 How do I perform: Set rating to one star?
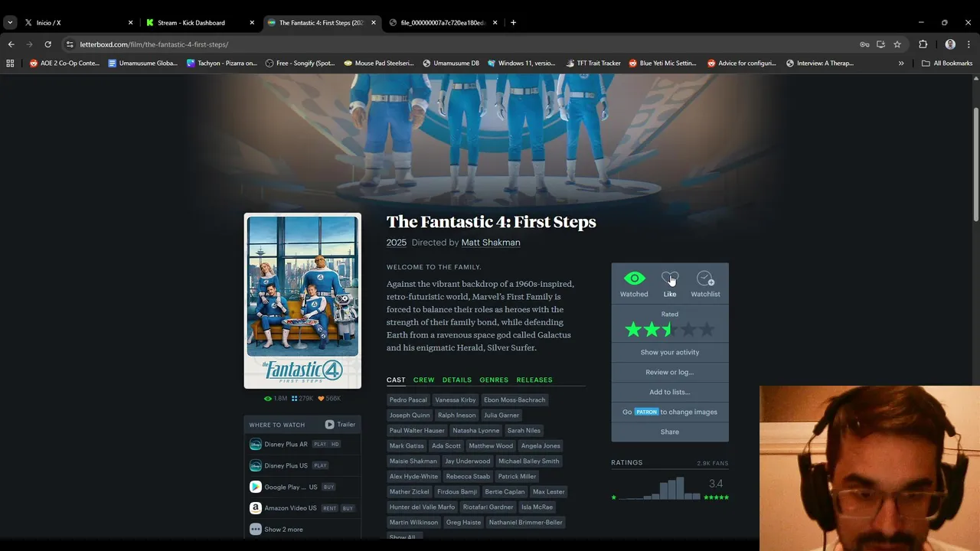tap(633, 330)
